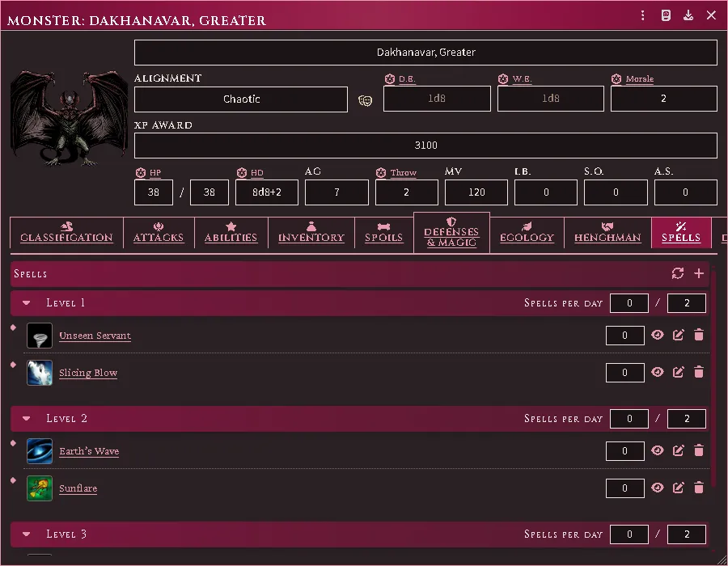Switch to the Classification tab
Viewport: 728px width, 566px height.
click(66, 233)
